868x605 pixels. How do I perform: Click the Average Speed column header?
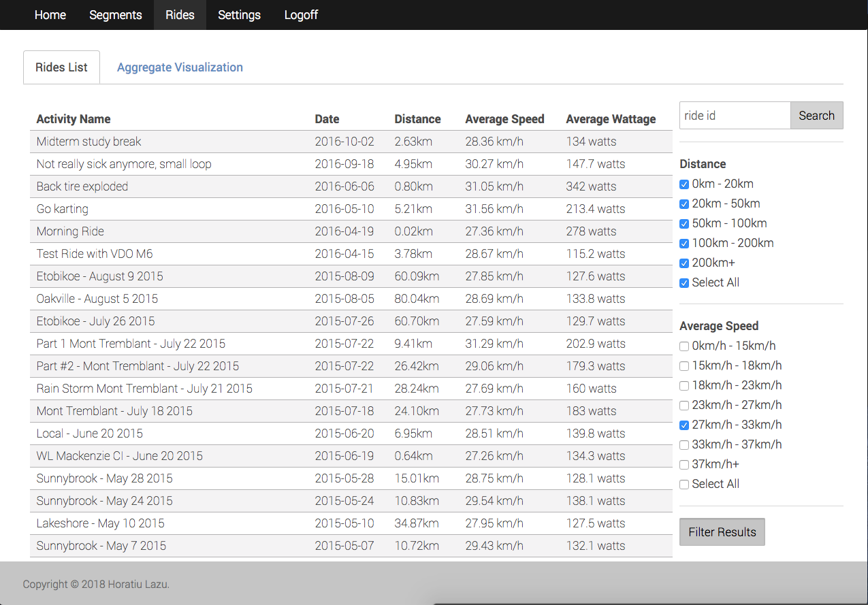(x=504, y=119)
